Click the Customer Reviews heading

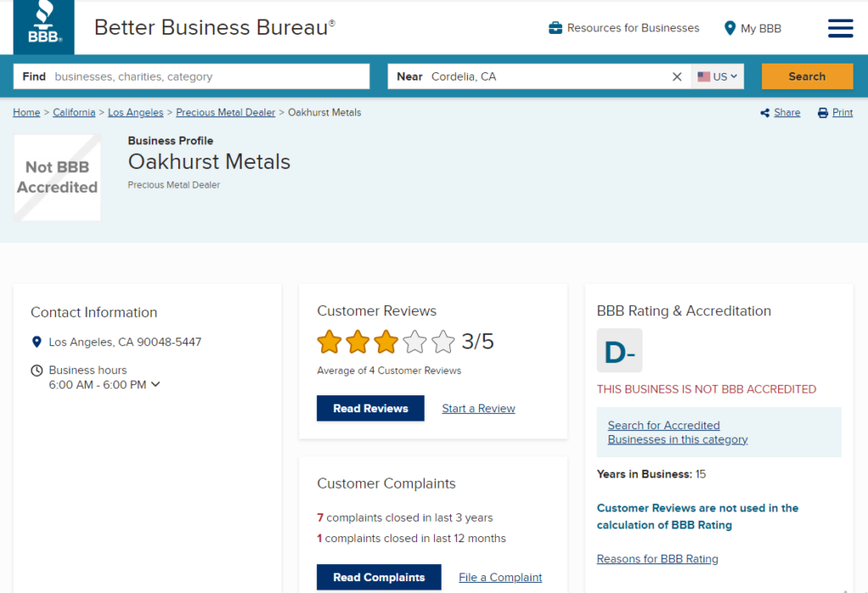tap(376, 310)
